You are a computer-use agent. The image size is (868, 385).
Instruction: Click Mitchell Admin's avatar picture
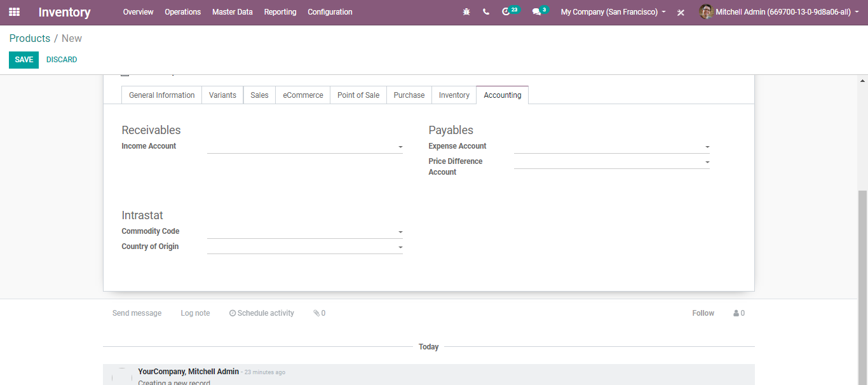click(705, 12)
